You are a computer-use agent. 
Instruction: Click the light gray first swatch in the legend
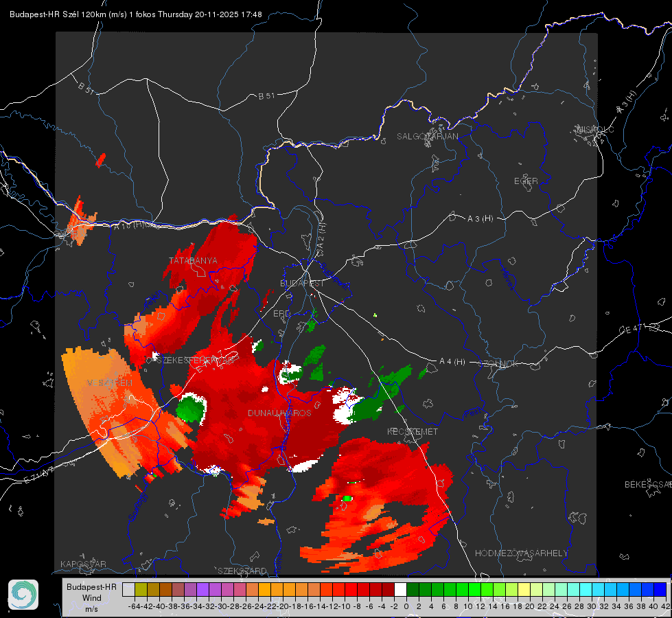(128, 589)
